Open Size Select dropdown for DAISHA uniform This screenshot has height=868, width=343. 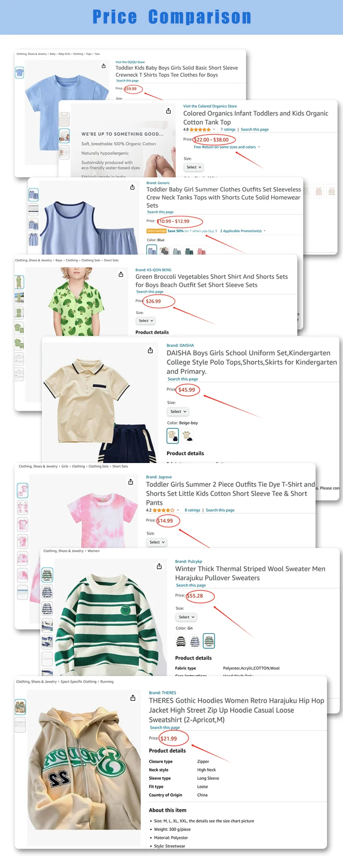click(178, 411)
